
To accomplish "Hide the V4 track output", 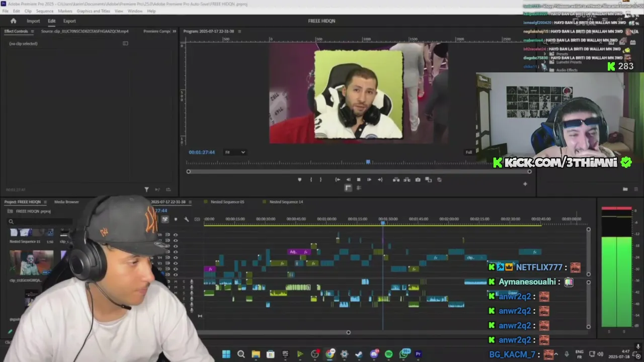I will [x=175, y=258].
